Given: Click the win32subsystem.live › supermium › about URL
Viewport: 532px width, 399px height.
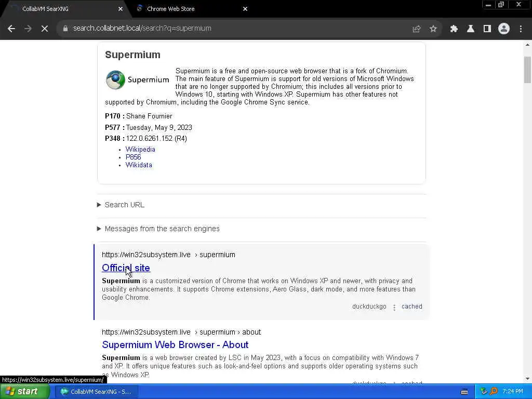Looking at the screenshot, I should (181, 332).
